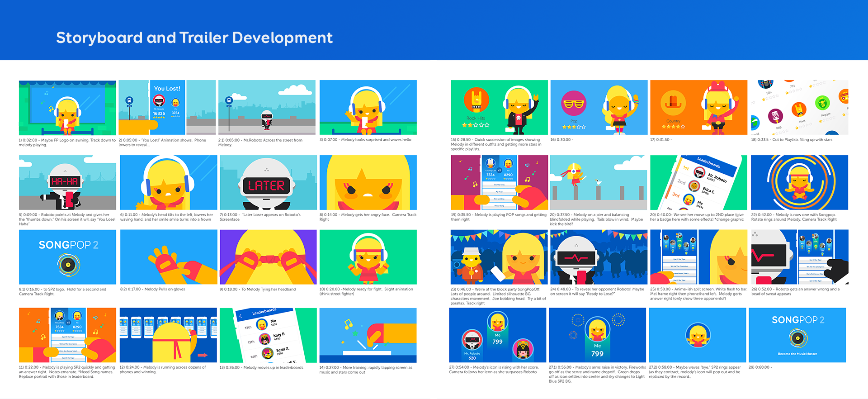The image size is (868, 399).
Task: Select frame 24 opponent Roboto reveal
Action: tap(599, 257)
